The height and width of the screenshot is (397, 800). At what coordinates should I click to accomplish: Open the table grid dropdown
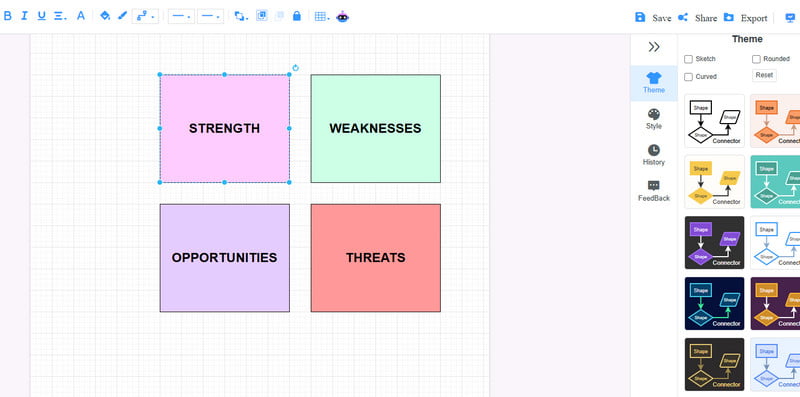pos(322,16)
